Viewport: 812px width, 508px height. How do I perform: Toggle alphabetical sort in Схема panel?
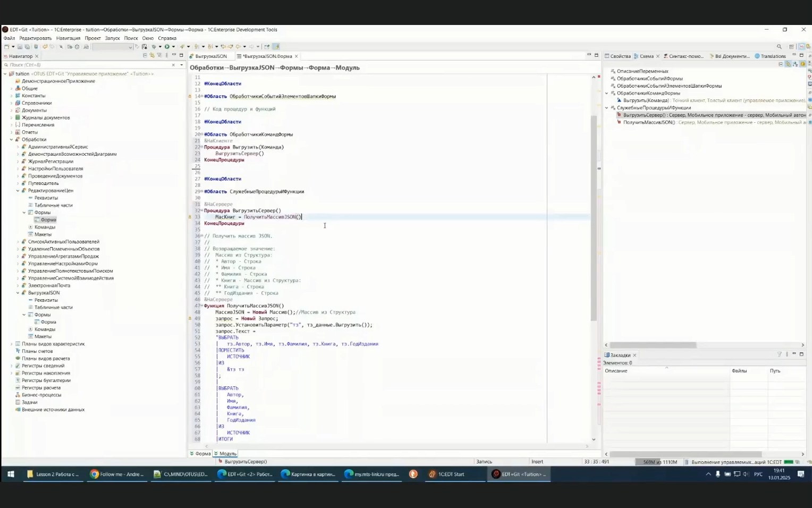point(796,64)
